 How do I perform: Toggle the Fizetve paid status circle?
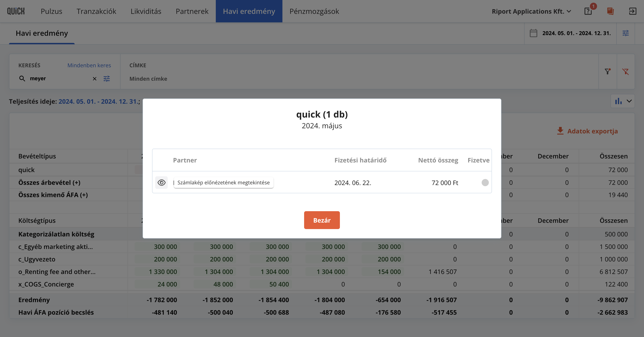(x=485, y=183)
